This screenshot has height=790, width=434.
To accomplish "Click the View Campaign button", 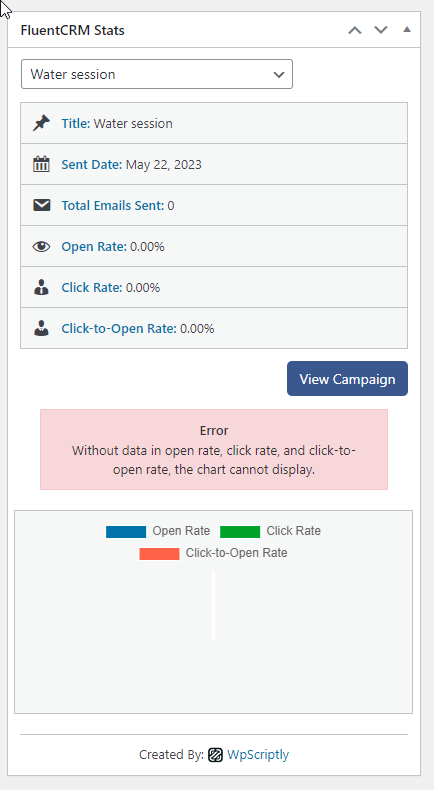I will click(347, 378).
